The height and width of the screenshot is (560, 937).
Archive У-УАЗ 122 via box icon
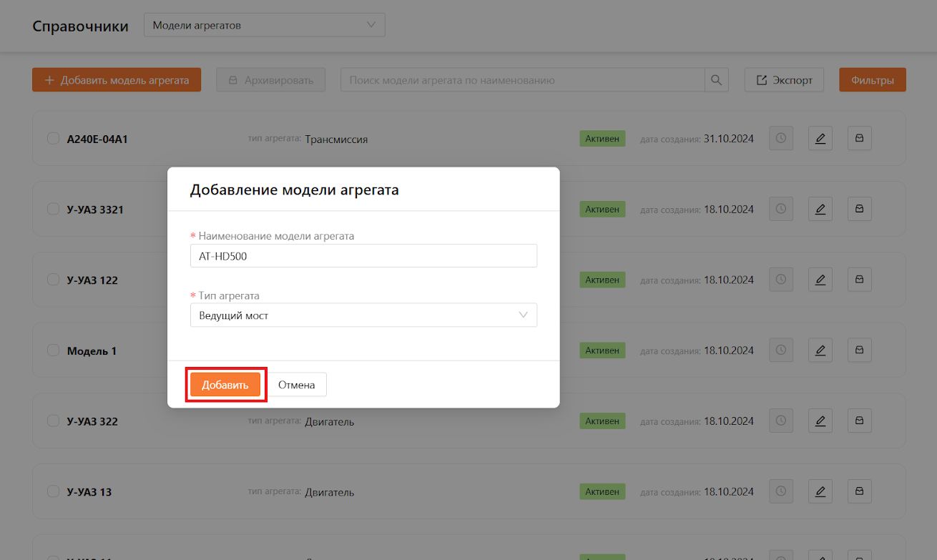pyautogui.click(x=860, y=280)
